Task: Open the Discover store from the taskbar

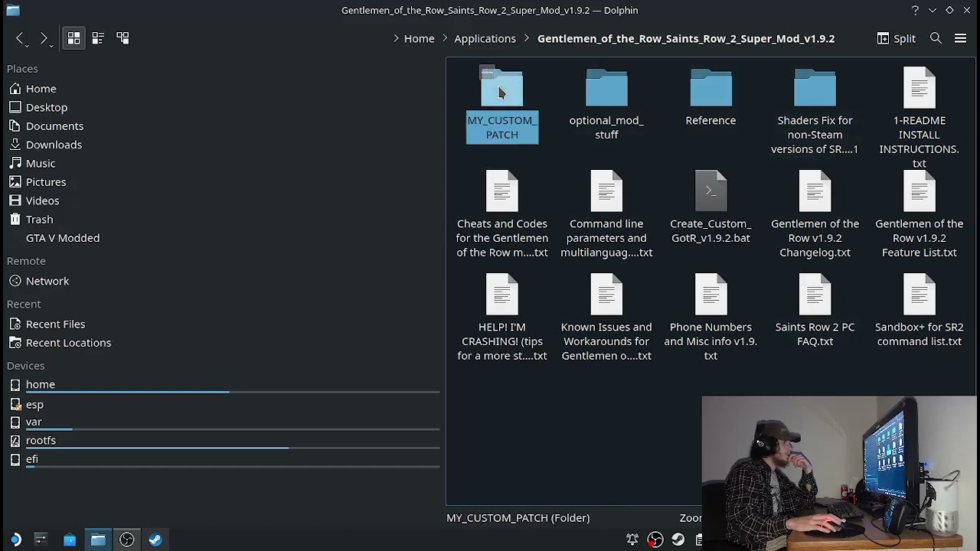Action: click(70, 540)
